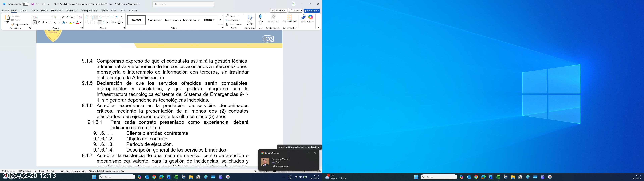Switch to the Revisar tab
The height and width of the screenshot is (181, 644).
[104, 11]
